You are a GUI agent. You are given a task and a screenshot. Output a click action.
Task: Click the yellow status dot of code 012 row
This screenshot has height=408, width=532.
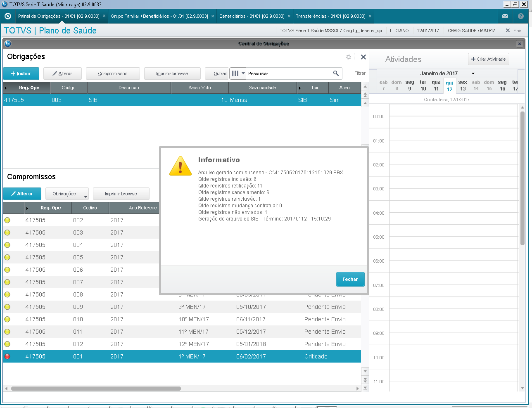[7, 344]
